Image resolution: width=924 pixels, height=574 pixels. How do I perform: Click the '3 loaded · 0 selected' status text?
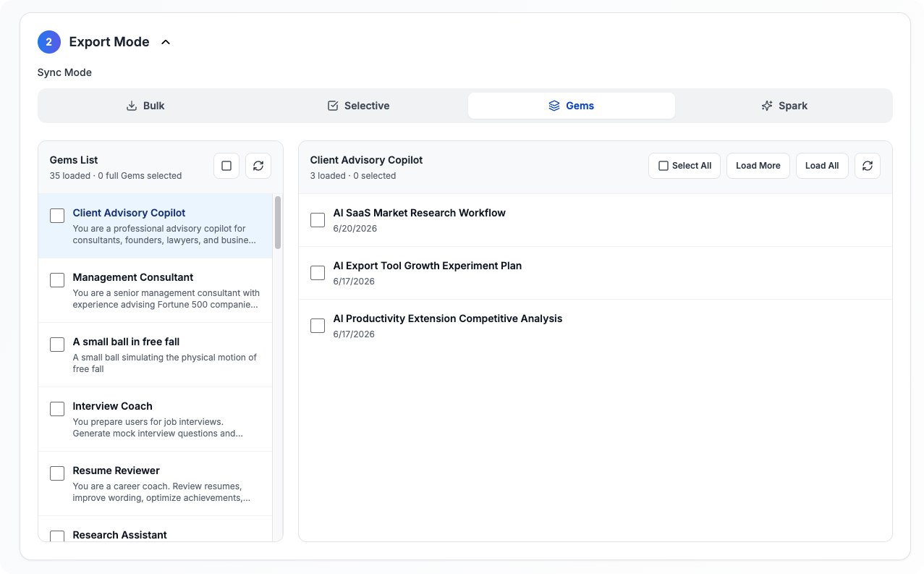pyautogui.click(x=353, y=176)
